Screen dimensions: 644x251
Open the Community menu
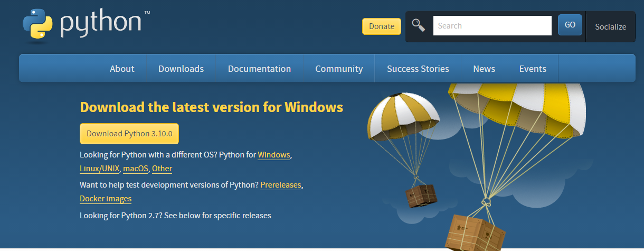click(339, 69)
